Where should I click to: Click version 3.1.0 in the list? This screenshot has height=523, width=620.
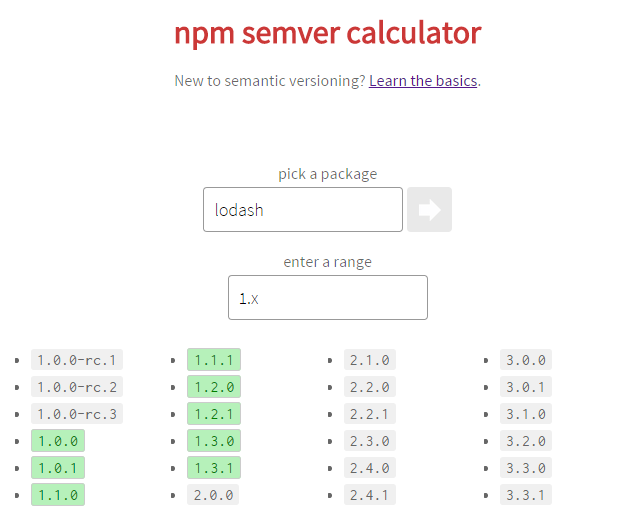click(526, 414)
